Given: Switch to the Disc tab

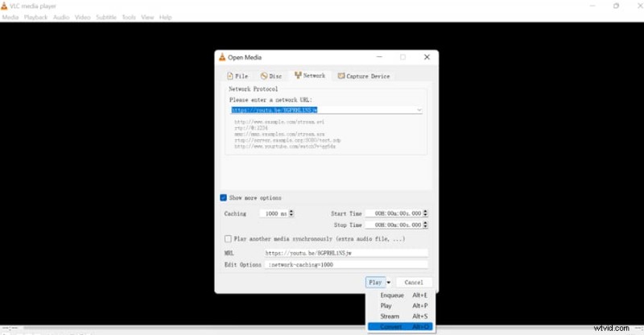Looking at the screenshot, I should tap(271, 76).
